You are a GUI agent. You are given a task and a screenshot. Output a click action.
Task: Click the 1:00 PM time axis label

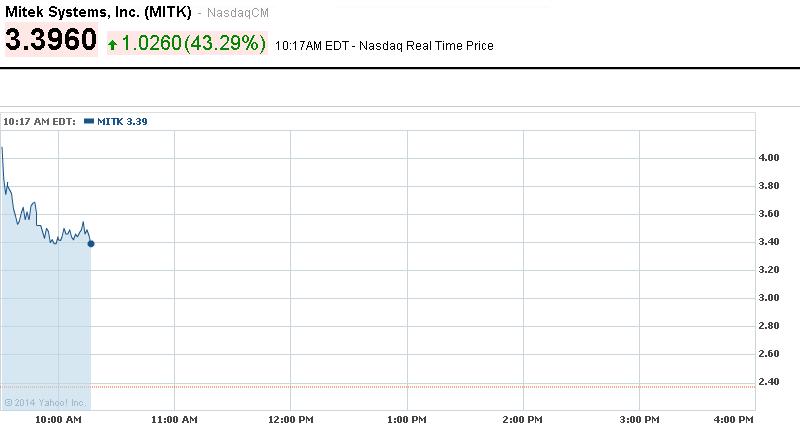(x=408, y=418)
